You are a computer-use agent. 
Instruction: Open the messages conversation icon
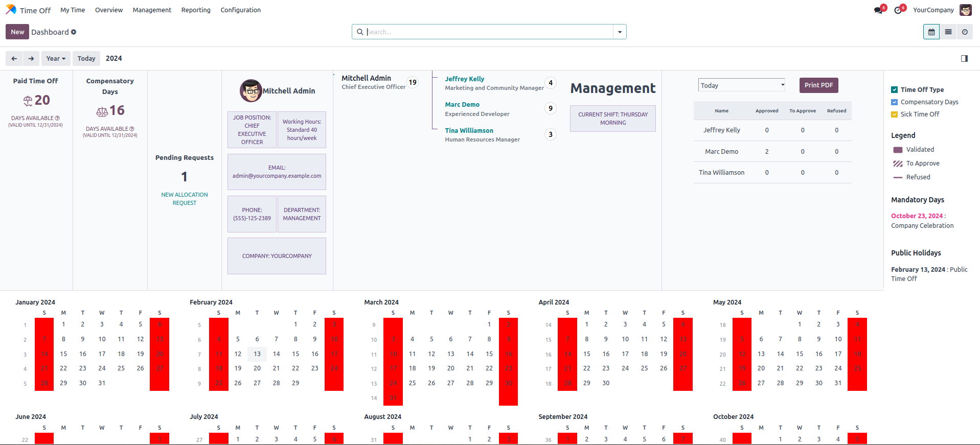[x=878, y=10]
